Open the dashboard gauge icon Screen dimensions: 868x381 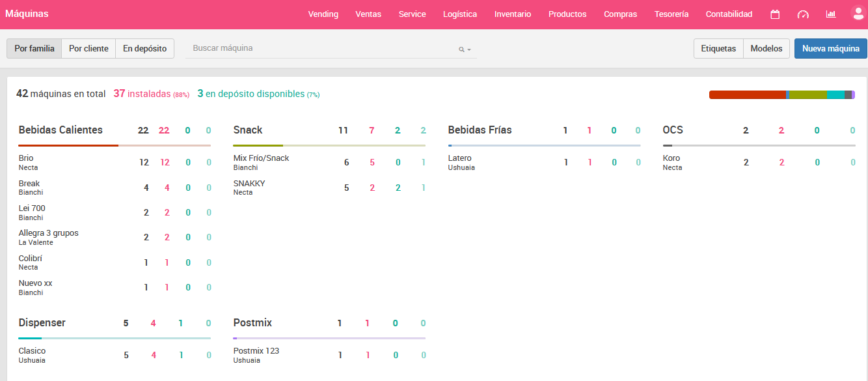point(803,14)
